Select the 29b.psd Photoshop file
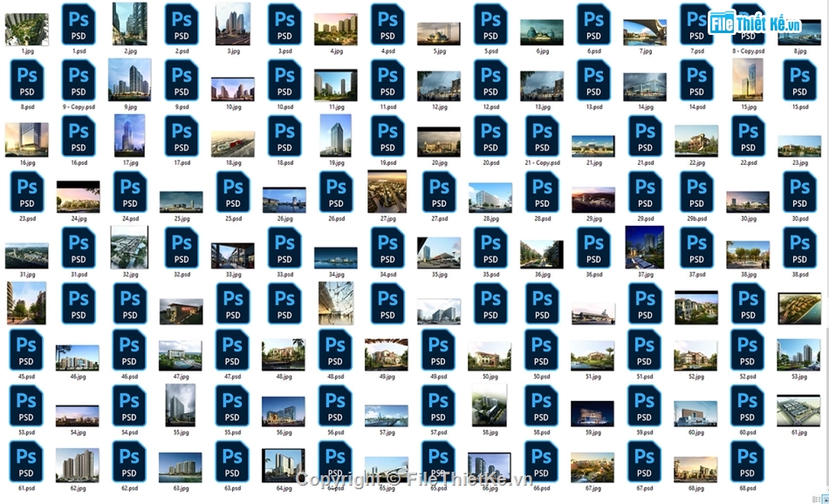 pyautogui.click(x=697, y=192)
